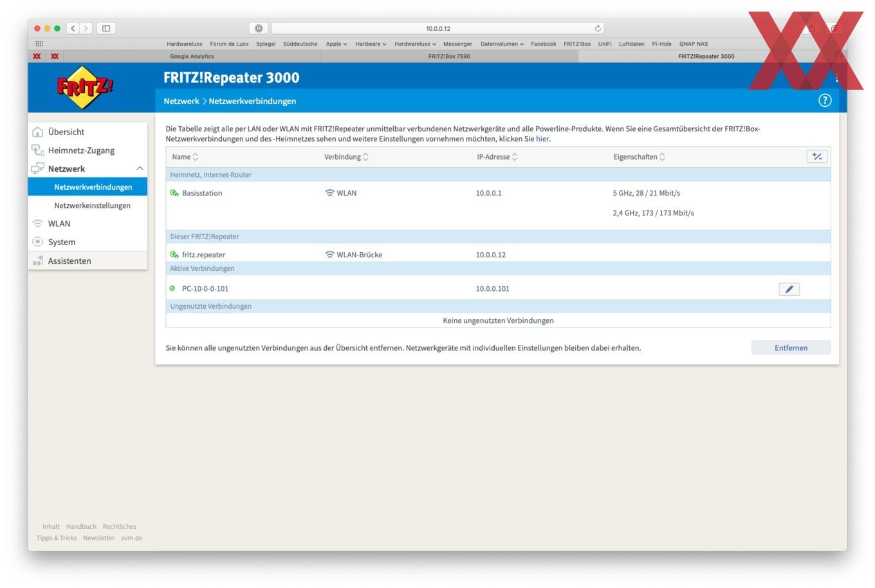Switch to FRITZ!Box 7590 tab
Viewport: 875px width, 588px height.
pyautogui.click(x=449, y=56)
